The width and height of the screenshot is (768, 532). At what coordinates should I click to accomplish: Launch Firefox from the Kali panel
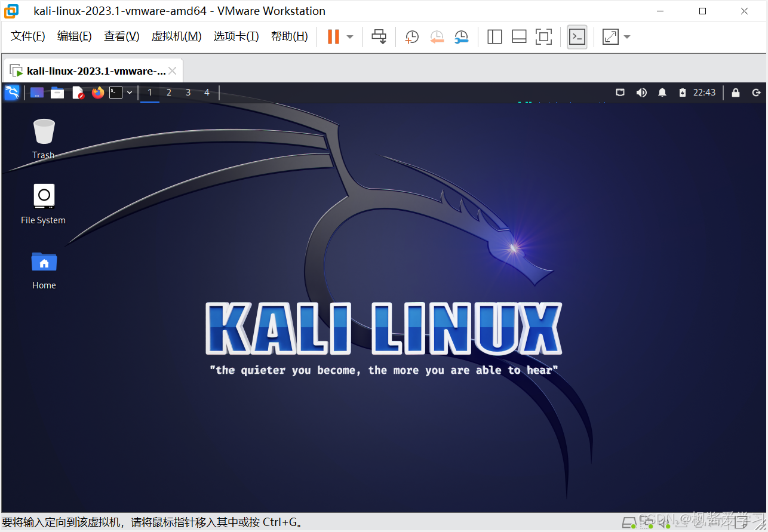pyautogui.click(x=98, y=93)
